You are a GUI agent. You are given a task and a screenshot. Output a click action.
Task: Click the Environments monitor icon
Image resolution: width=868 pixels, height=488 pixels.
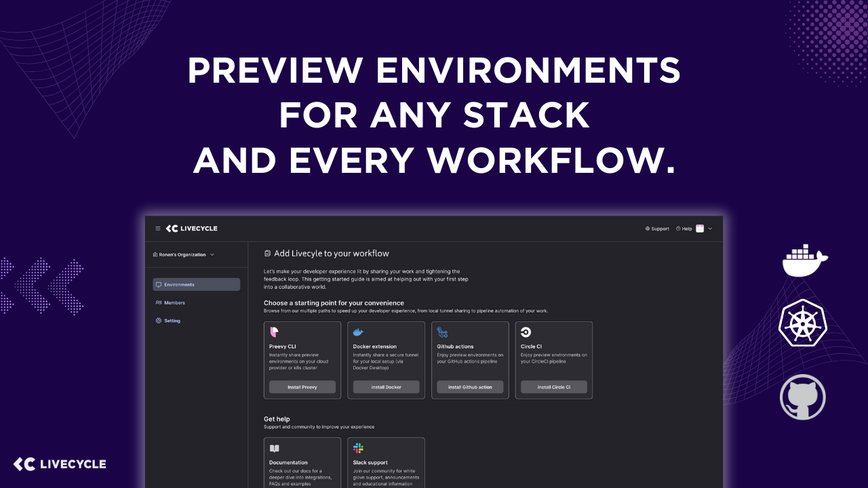pos(159,285)
